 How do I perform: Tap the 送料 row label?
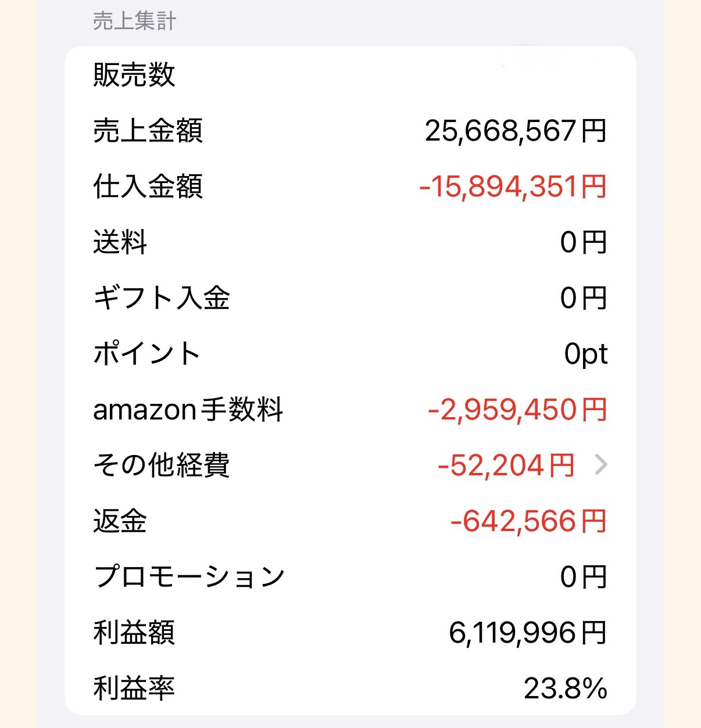click(120, 242)
